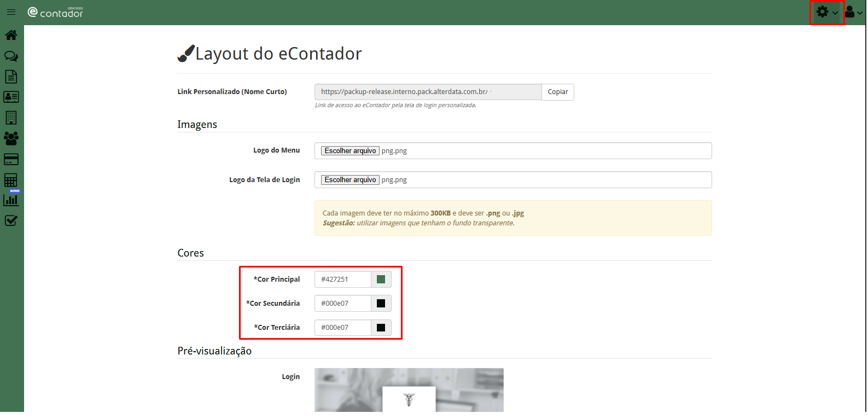The width and height of the screenshot is (868, 419).
Task: Click the Copiar button
Action: point(557,92)
